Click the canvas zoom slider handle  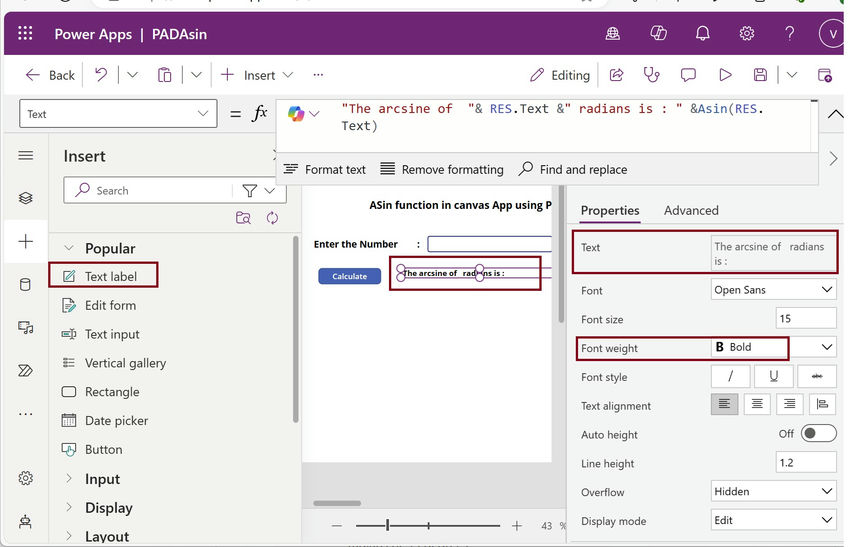(x=388, y=525)
